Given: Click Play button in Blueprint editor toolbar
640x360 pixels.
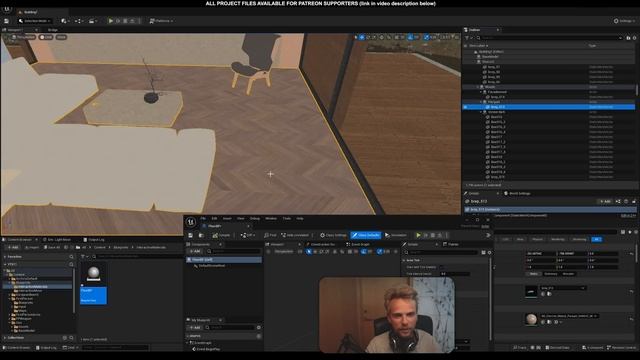Looking at the screenshot, I should click(x=418, y=236).
